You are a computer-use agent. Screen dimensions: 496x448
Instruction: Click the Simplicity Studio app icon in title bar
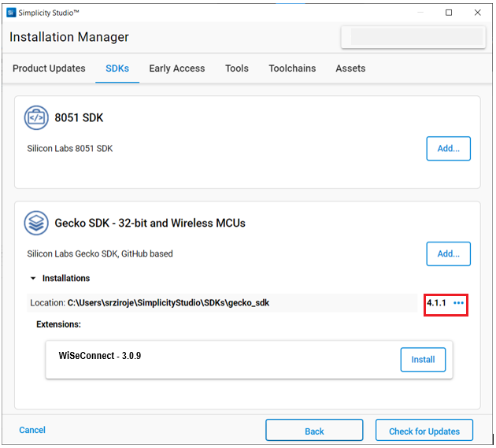coord(11,13)
